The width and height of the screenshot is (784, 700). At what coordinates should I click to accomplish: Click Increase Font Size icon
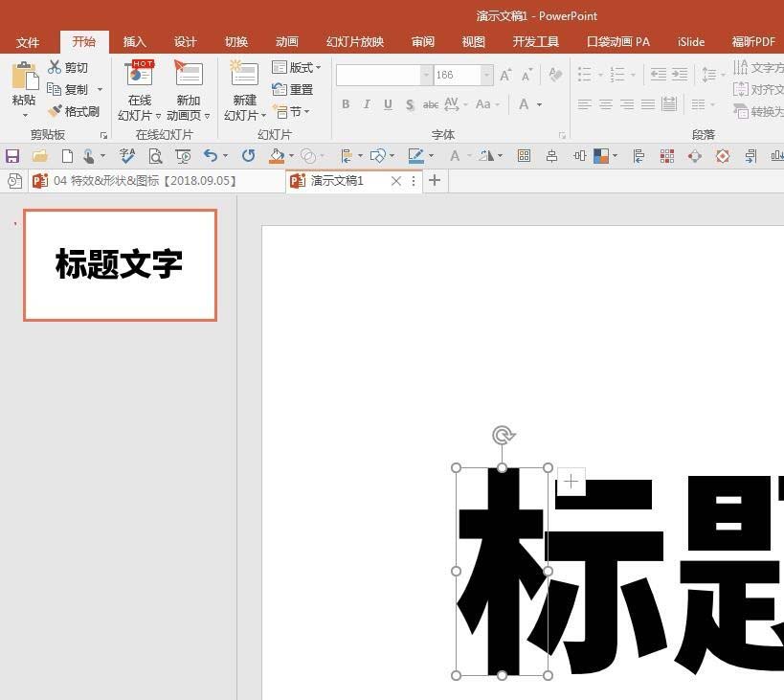click(505, 75)
